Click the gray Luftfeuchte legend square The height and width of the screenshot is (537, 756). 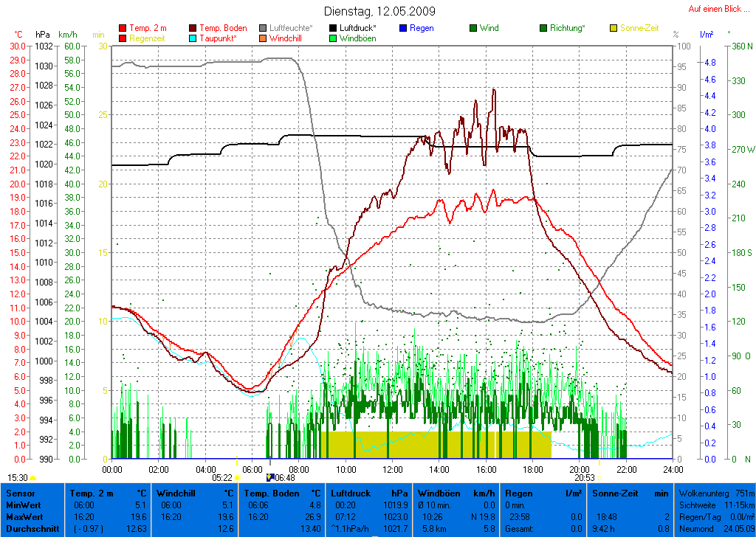point(263,28)
